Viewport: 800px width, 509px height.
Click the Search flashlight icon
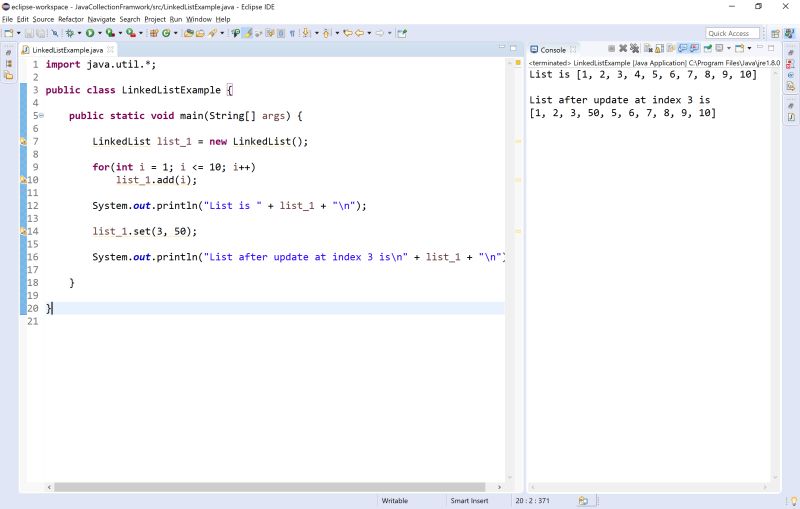(x=212, y=33)
